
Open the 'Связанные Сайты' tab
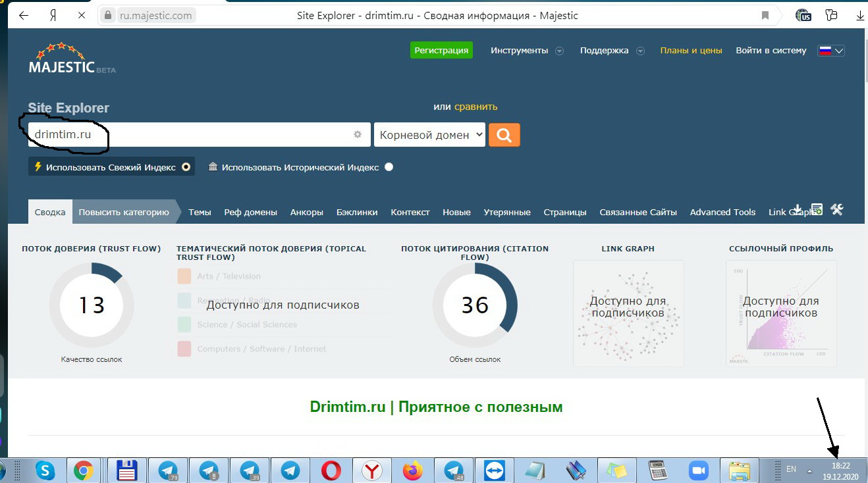pos(638,212)
